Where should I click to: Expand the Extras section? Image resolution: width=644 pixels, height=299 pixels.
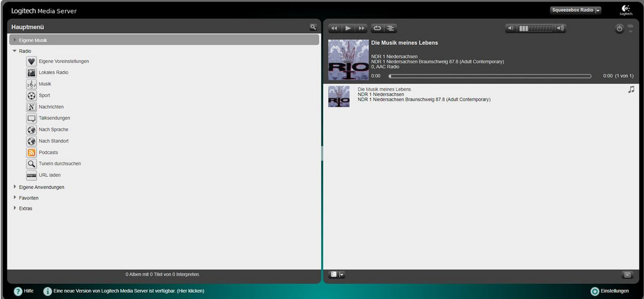click(15, 208)
